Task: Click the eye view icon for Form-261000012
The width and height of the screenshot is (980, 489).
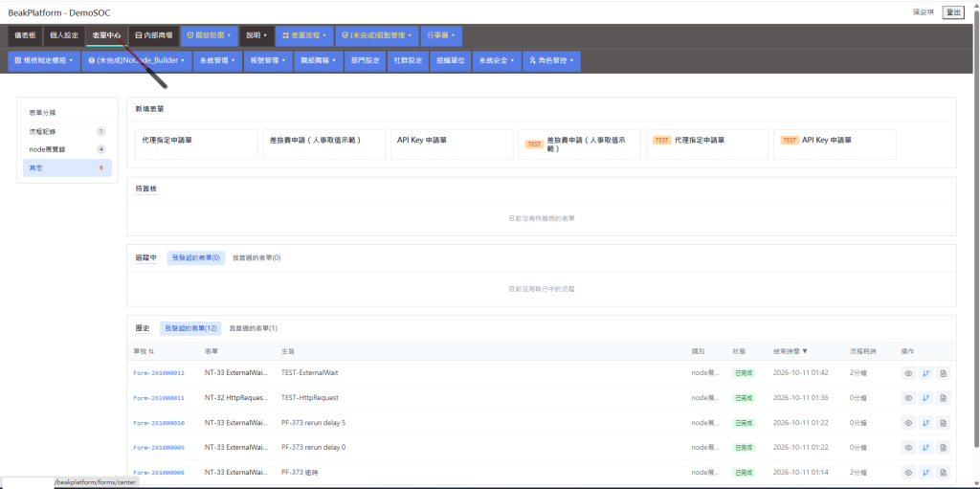Action: point(908,373)
